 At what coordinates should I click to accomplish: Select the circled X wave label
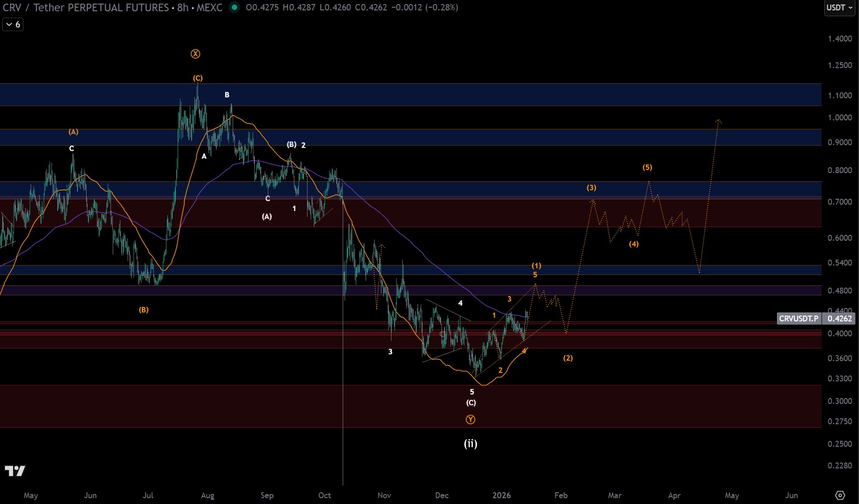click(195, 54)
